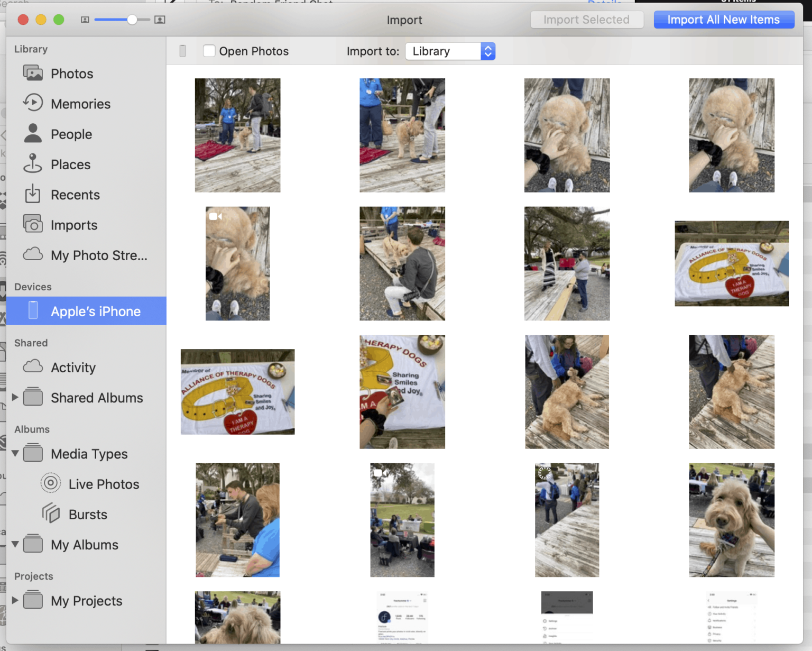
Task: Open My Photo Stream
Action: [x=33, y=255]
